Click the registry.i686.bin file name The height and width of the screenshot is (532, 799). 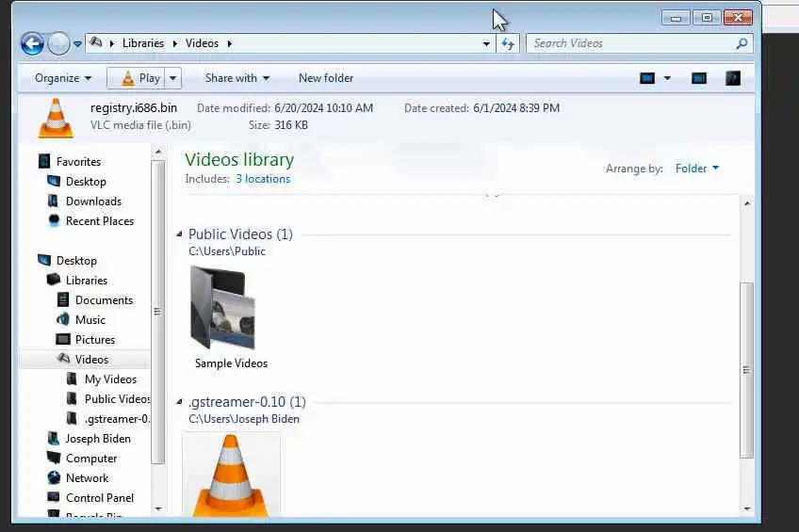[x=134, y=108]
